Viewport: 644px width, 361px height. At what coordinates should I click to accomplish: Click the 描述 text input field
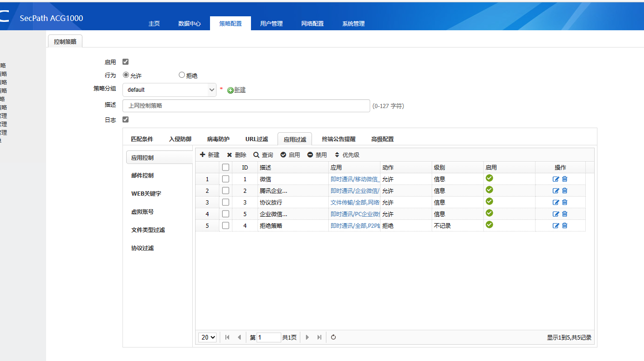pos(246,106)
